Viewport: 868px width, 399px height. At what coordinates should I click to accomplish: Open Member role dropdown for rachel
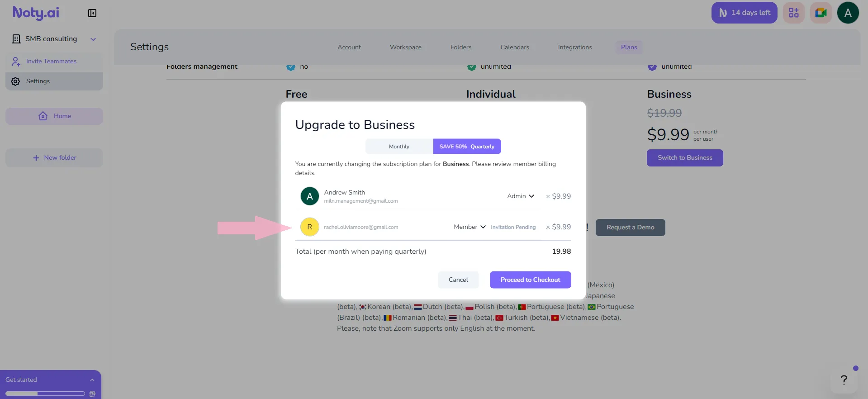coord(470,227)
